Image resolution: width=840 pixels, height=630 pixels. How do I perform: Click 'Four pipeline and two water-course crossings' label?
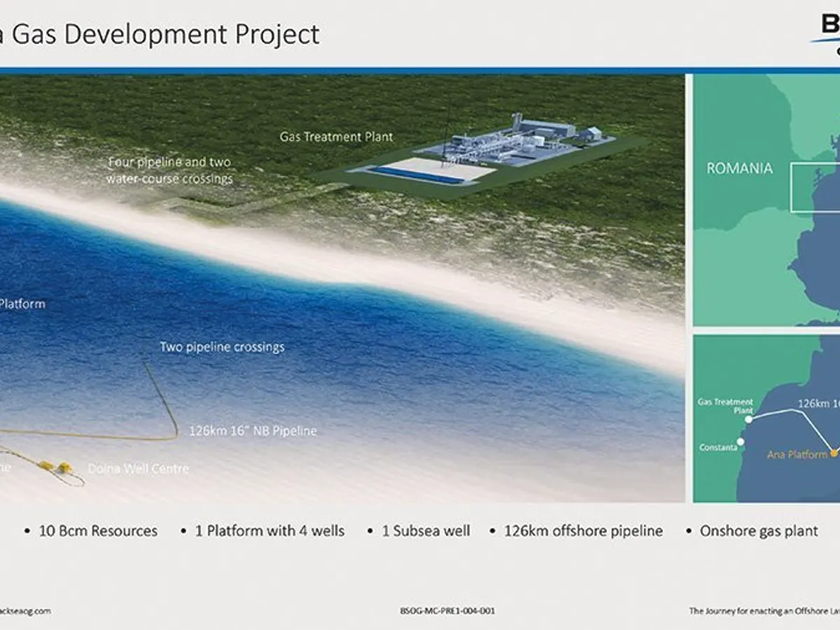point(169,170)
